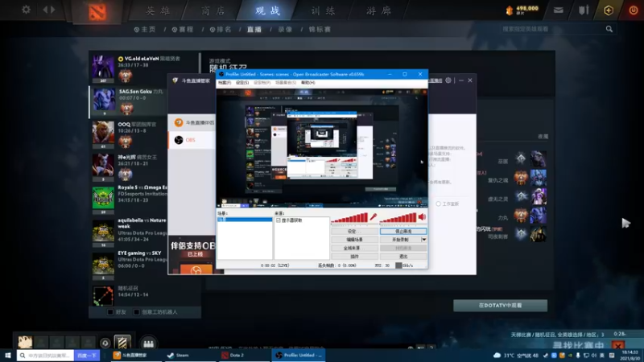Open the 主页 sub-tab

145,30
